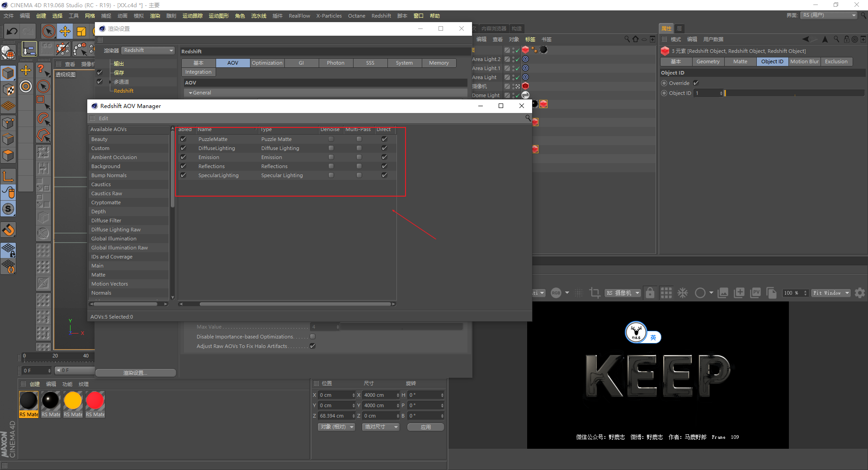The width and height of the screenshot is (868, 470).
Task: Open the RGB channel dropdown arrow
Action: pos(567,293)
